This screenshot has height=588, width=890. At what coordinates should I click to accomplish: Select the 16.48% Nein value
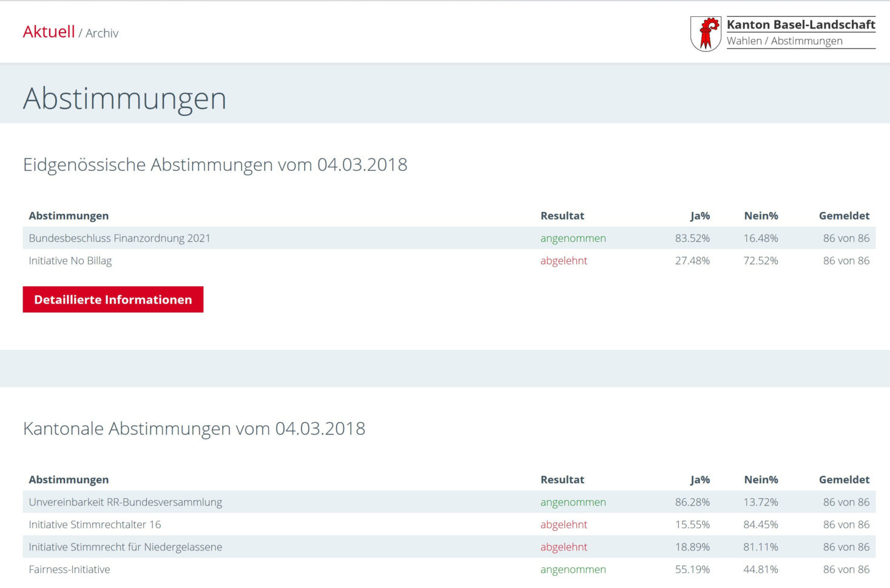click(761, 238)
